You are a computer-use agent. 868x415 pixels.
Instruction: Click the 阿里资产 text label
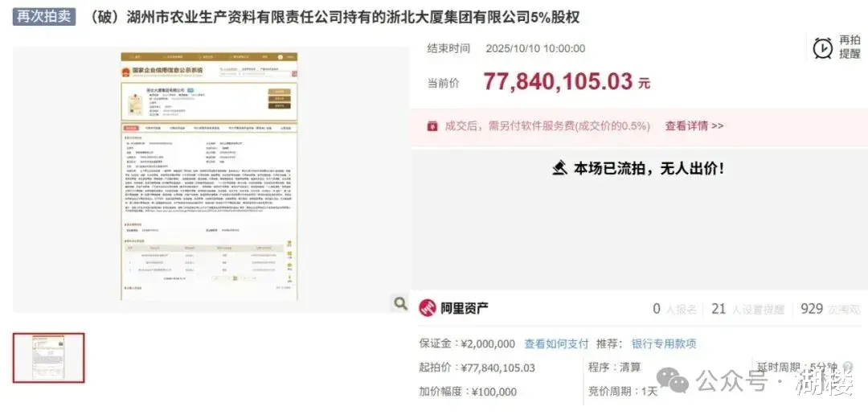[464, 309]
